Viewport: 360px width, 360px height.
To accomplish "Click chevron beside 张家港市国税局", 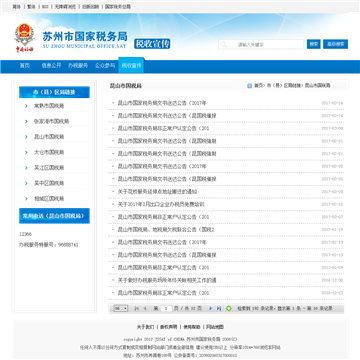I will point(26,121).
